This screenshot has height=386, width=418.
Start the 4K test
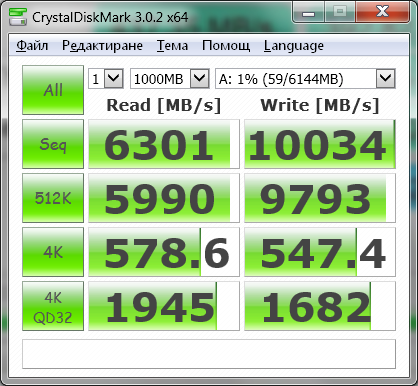[x=53, y=252]
